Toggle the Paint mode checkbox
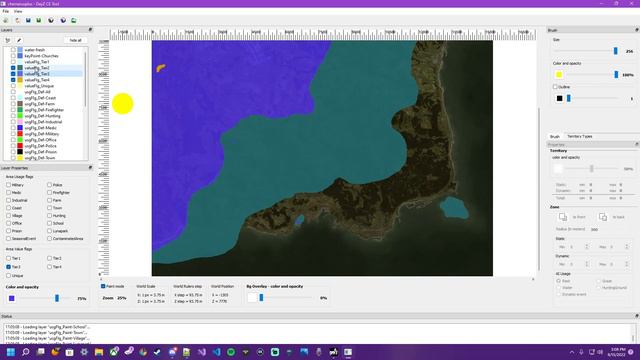Screen dimensions: 640x360 click(103, 286)
